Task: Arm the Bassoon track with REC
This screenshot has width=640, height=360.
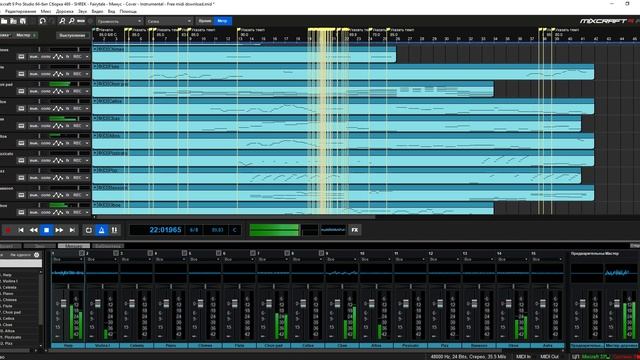Action: (78, 195)
